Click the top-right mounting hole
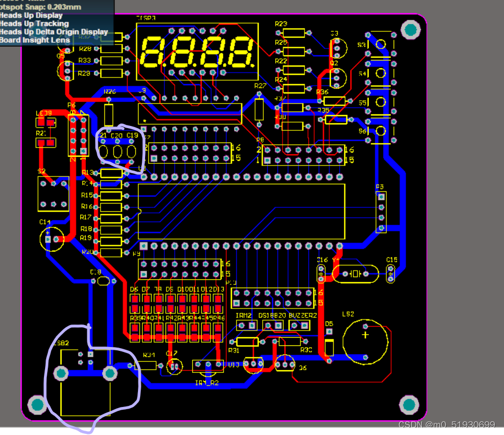This screenshot has width=504, height=435. pyautogui.click(x=411, y=30)
